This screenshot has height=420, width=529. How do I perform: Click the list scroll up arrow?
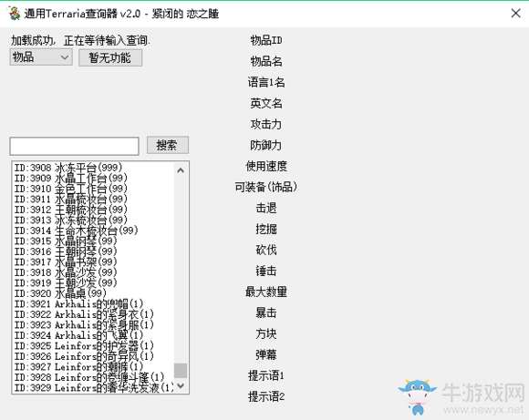point(181,170)
